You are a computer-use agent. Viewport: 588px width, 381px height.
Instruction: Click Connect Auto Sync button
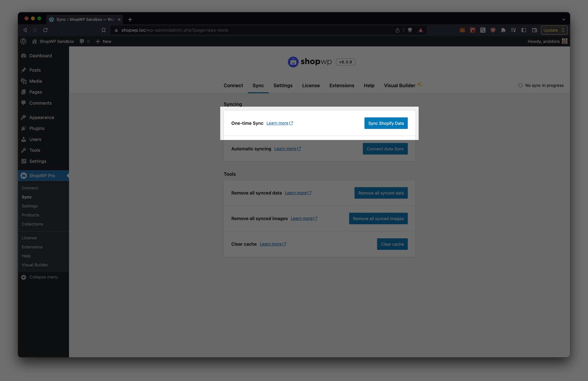point(385,149)
